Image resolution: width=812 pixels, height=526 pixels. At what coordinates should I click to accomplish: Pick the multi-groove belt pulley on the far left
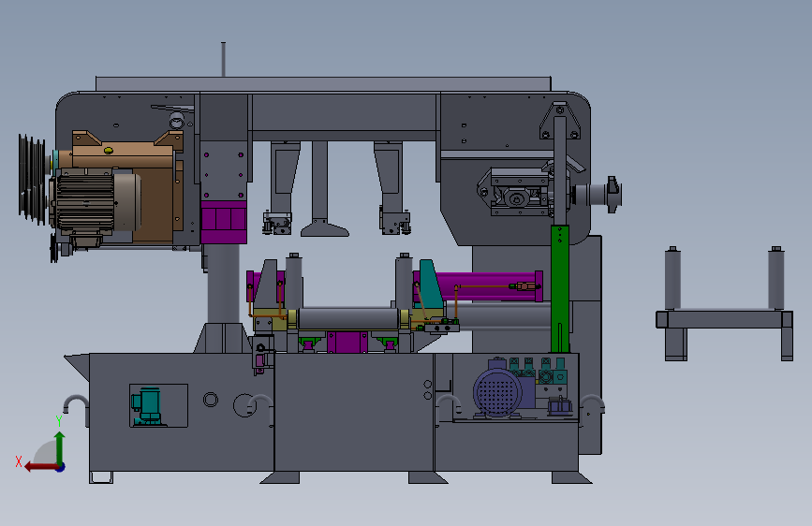[x=32, y=179]
